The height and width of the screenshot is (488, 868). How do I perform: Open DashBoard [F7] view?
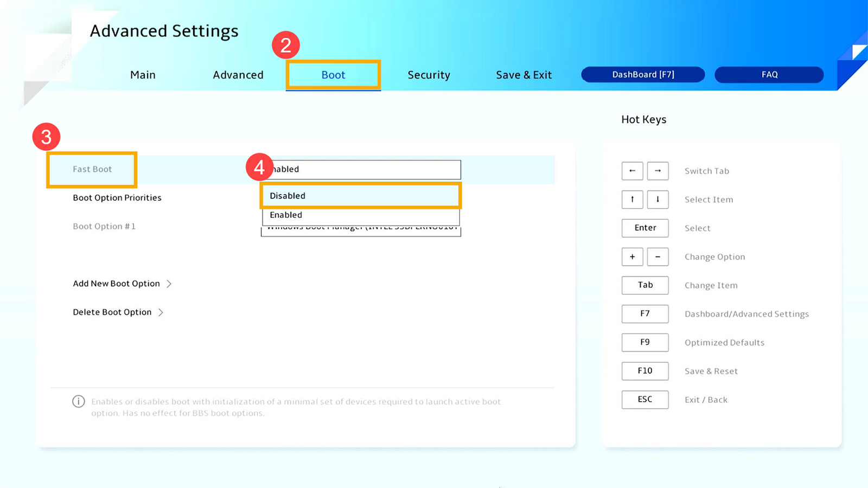pos(643,74)
